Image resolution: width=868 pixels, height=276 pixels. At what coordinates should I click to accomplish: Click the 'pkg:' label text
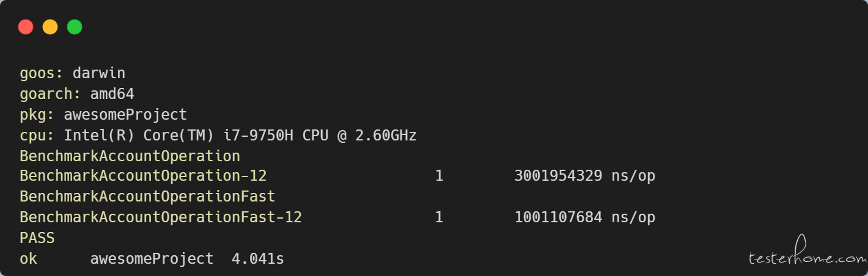37,115
